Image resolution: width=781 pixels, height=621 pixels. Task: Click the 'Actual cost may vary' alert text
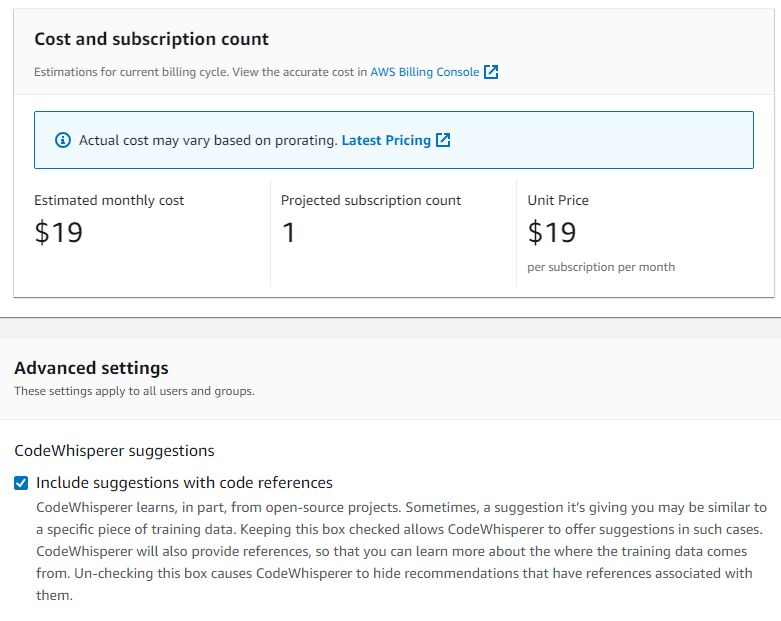pyautogui.click(x=208, y=140)
